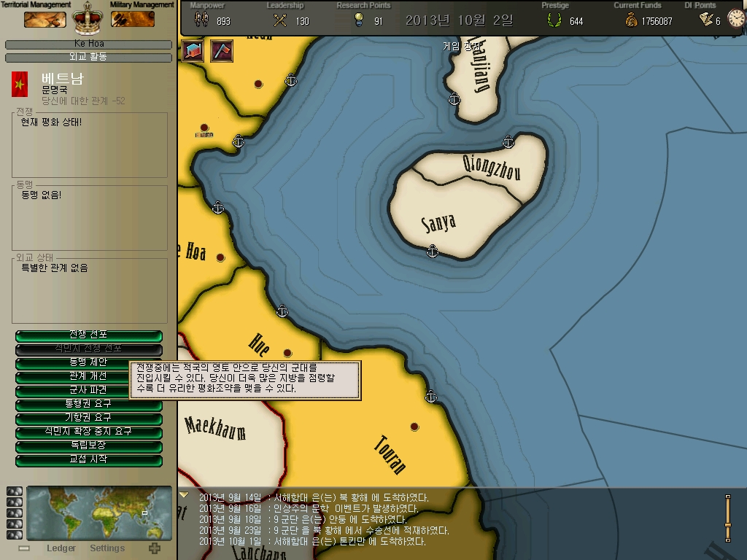The image size is (747, 560).
Task: Click the 2013년 9월 14일 log entry
Action: pos(314,497)
